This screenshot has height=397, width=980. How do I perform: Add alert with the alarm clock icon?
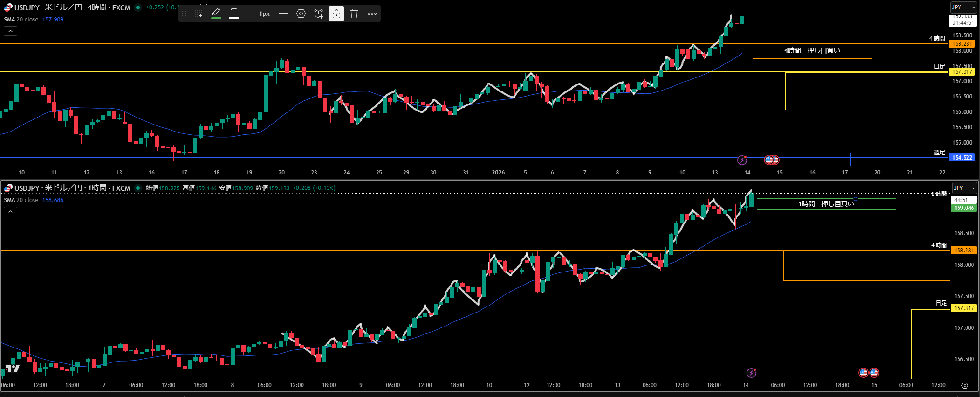(x=319, y=14)
